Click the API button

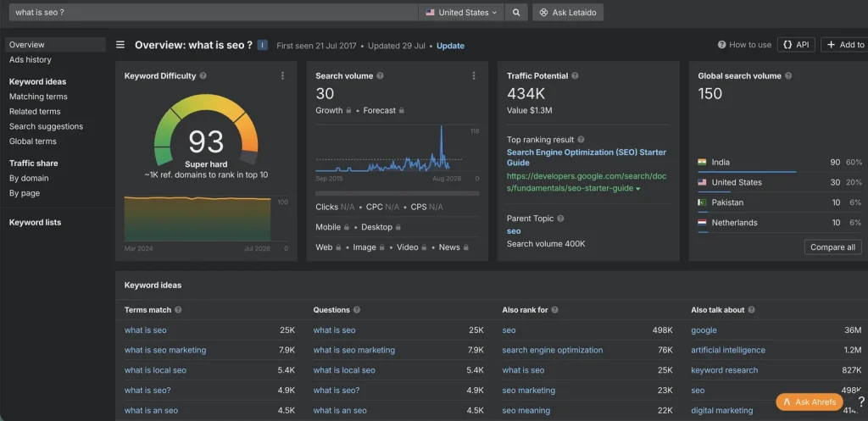pyautogui.click(x=796, y=45)
